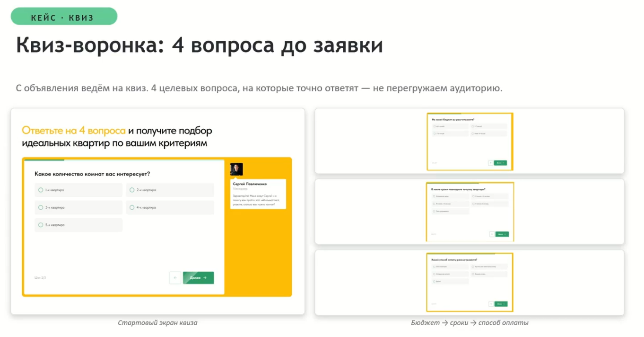Click the back arrow in the payment method thumbnail
This screenshot has width=644, height=337.
[x=491, y=304]
